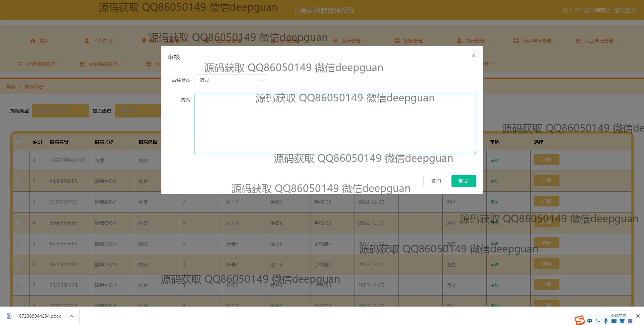Open the Sogou toolbox grid icon
644x325 pixels.
click(630, 321)
